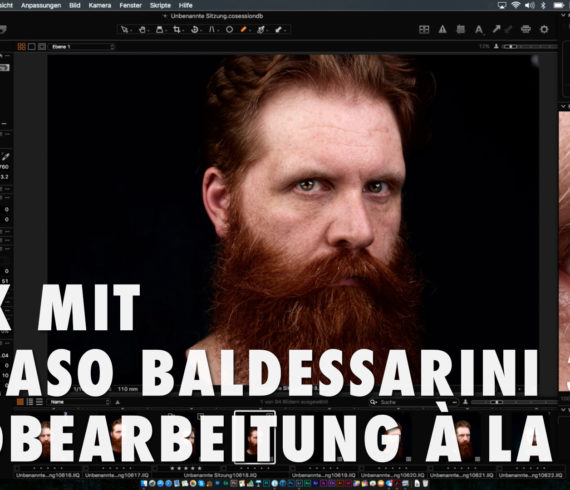Click the sort direction arrow beside Name
The image size is (570, 490).
pyautogui.click(x=117, y=402)
